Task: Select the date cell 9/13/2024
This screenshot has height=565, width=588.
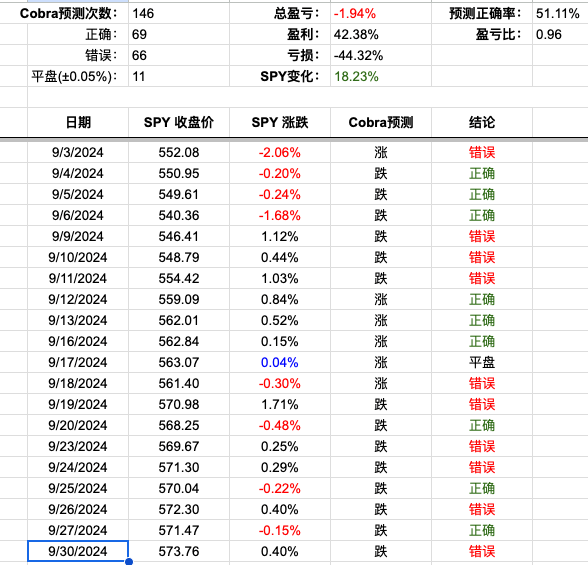Action: (78, 320)
